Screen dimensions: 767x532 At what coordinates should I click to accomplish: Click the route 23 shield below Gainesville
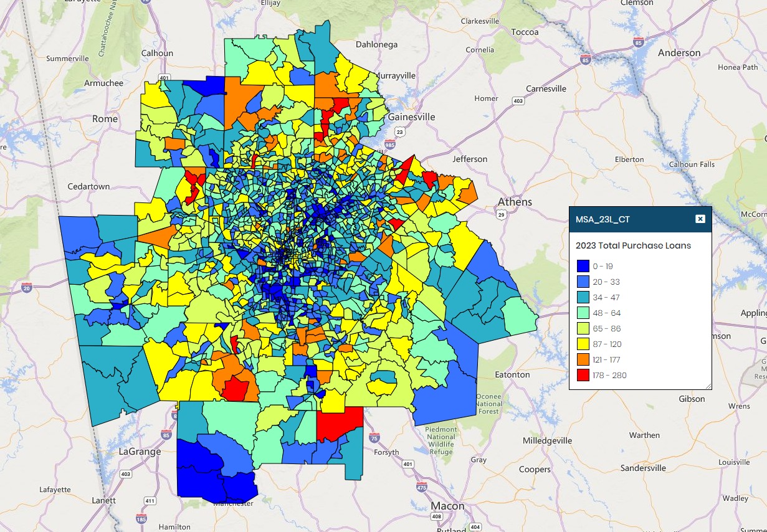(x=400, y=132)
